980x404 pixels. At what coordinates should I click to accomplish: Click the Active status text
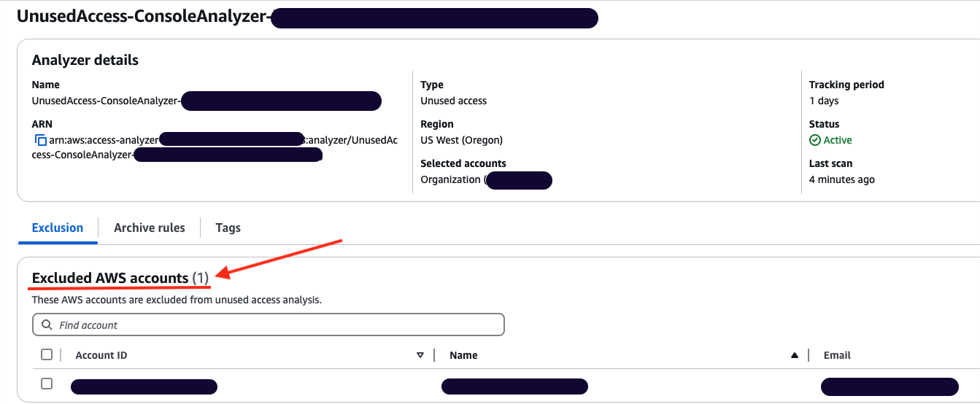[838, 140]
